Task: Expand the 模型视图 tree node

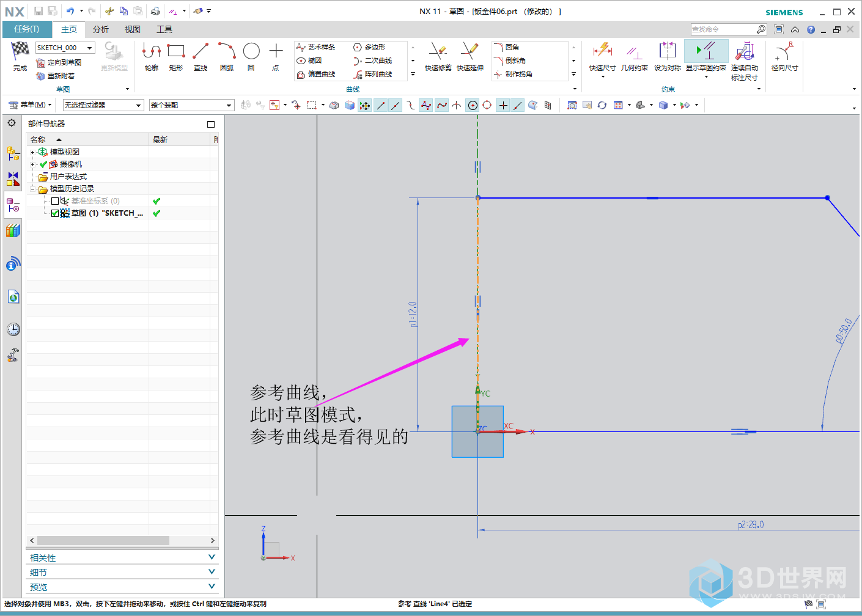Action: point(33,152)
